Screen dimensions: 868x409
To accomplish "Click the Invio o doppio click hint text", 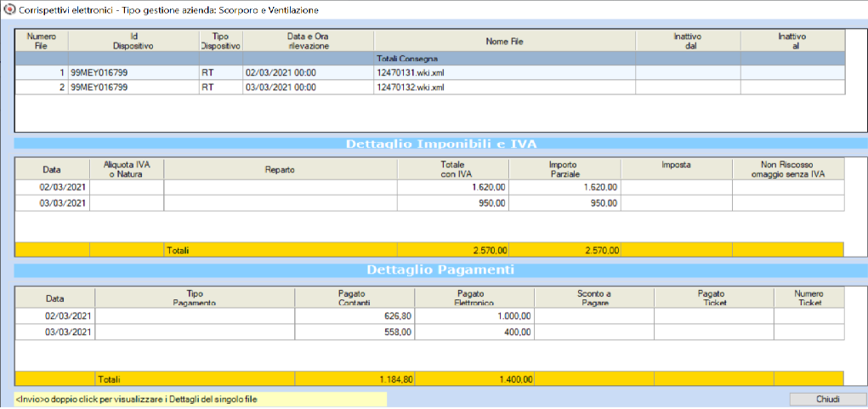I will click(x=137, y=399).
